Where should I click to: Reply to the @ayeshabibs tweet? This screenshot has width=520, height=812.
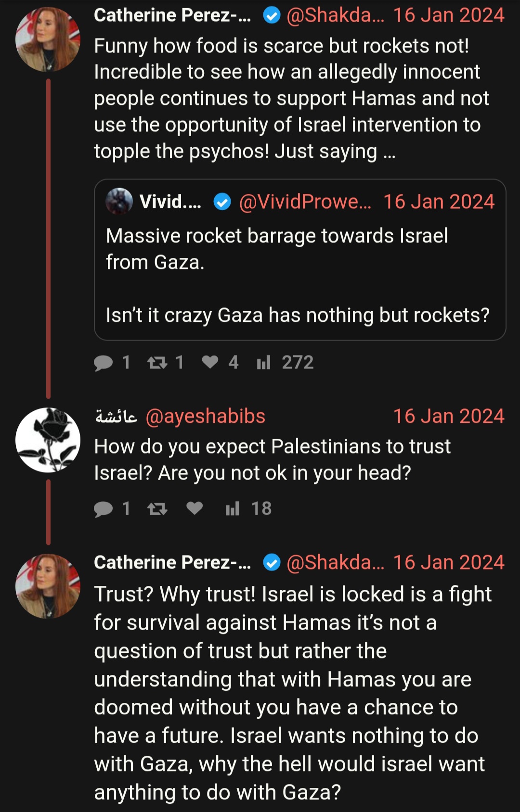(103, 509)
